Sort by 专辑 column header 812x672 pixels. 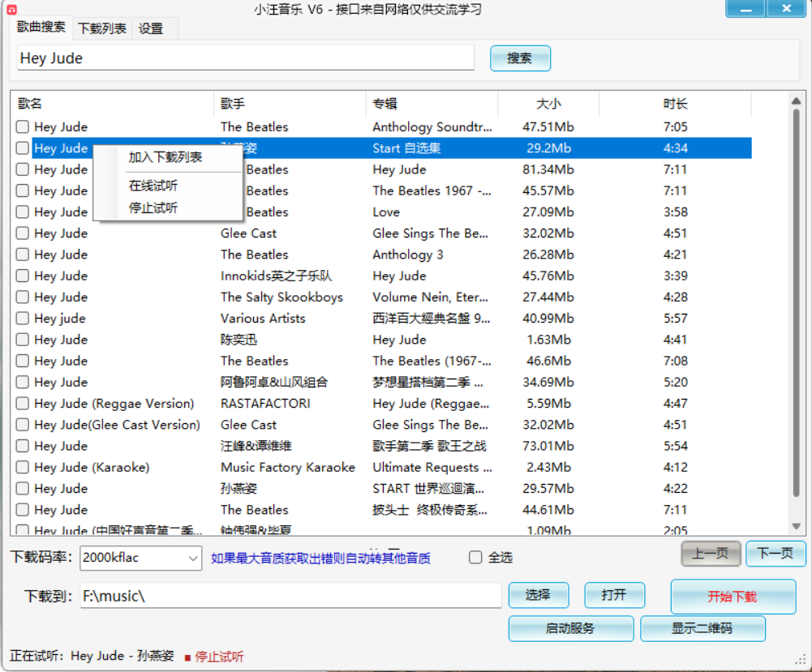click(432, 104)
